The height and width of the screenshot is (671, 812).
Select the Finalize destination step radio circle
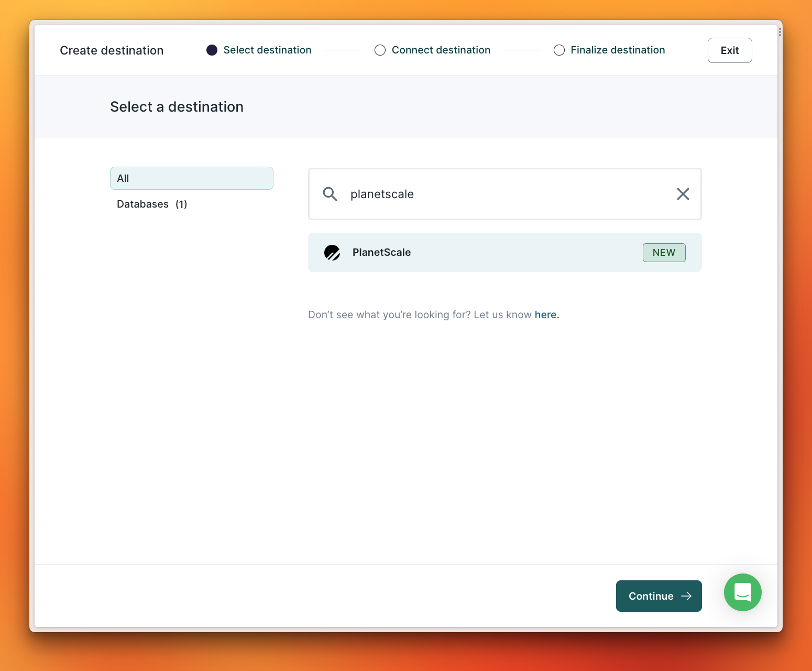click(x=559, y=50)
